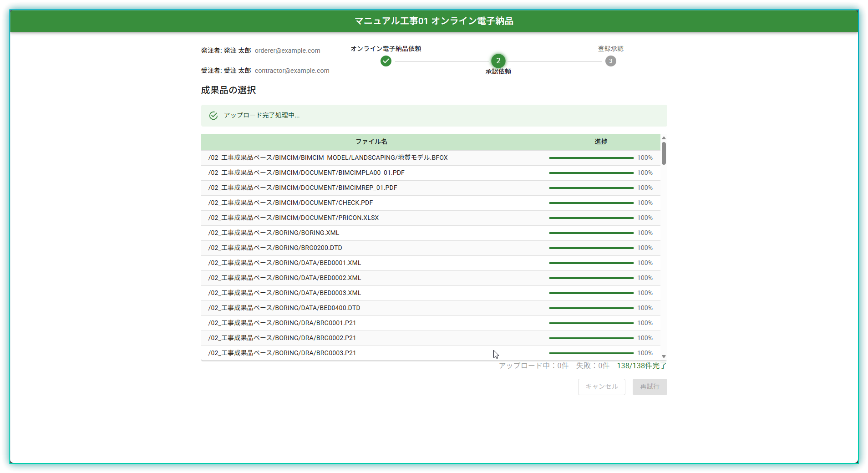This screenshot has width=868, height=473.
Task: Select the BORING.XML file name
Action: 274,233
